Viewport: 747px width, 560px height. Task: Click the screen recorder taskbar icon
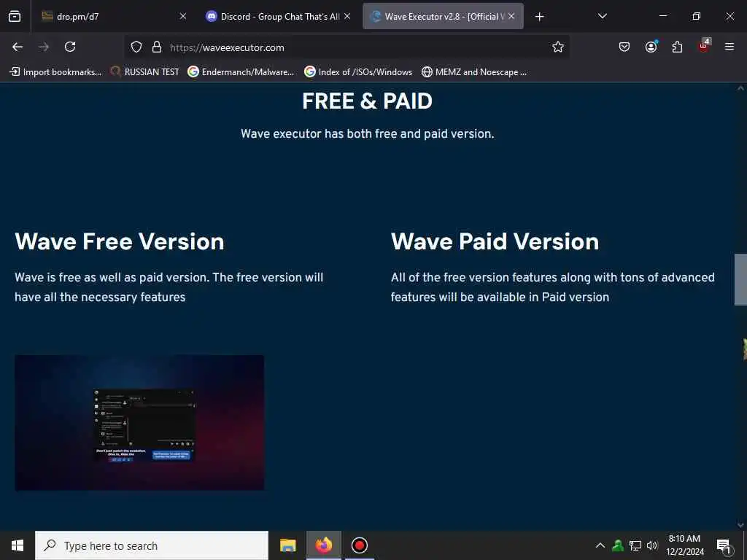[x=359, y=545]
